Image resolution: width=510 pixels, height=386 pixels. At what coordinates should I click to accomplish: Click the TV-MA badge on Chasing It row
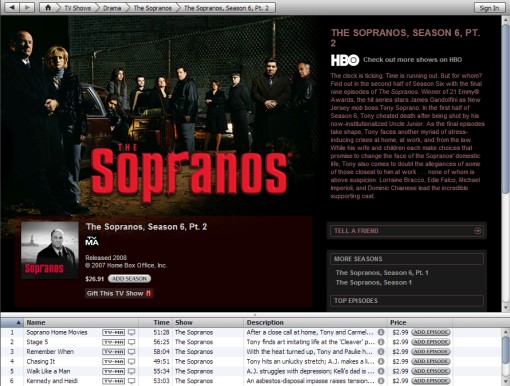point(114,361)
